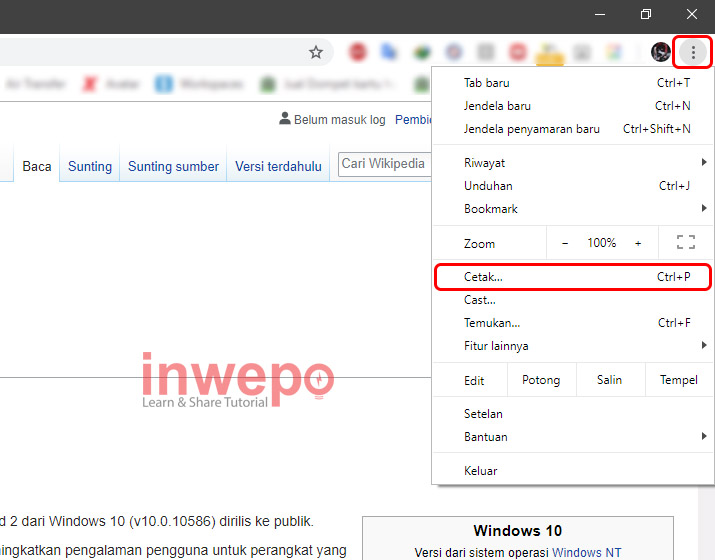Click Tempel in the Edit row
Screen dimensions: 715x560
[x=679, y=380]
